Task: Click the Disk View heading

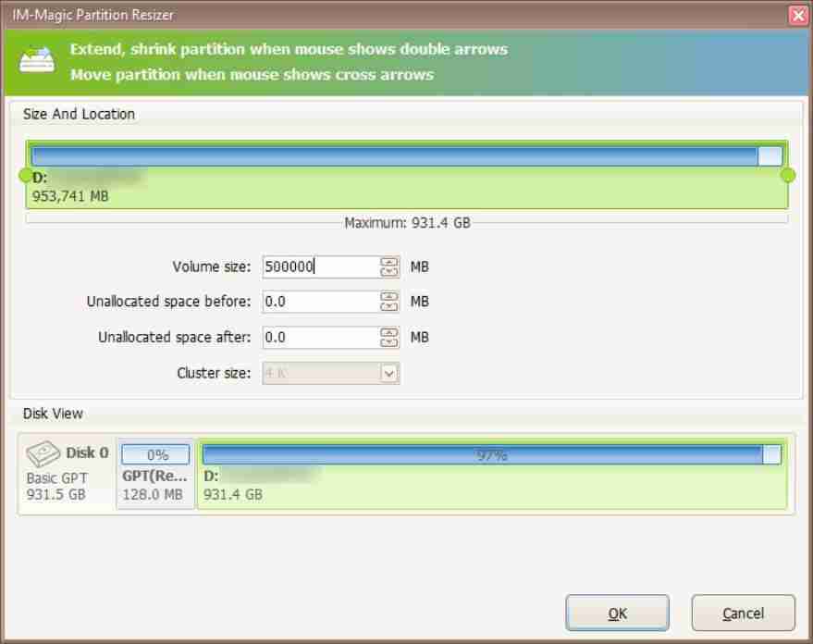Action: pyautogui.click(x=53, y=414)
